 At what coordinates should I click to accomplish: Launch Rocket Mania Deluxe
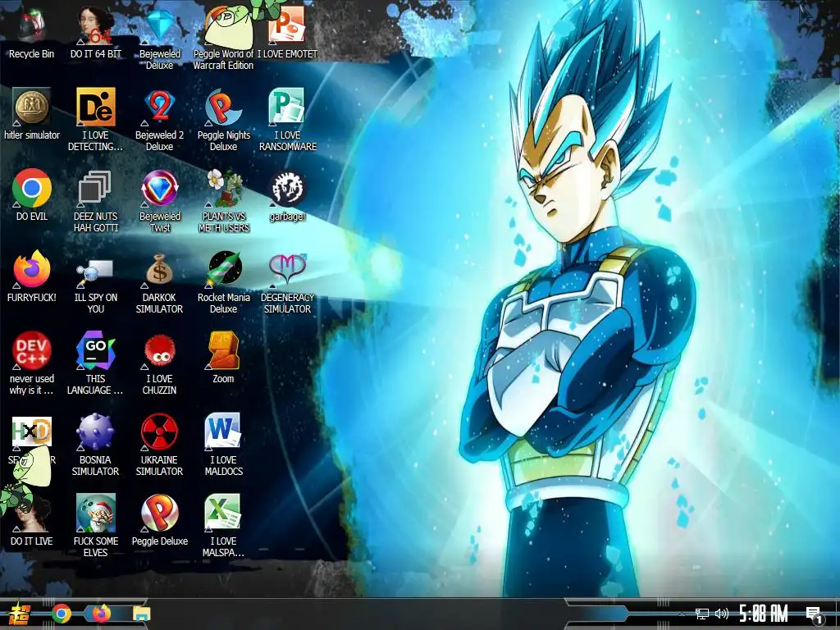pos(224,268)
